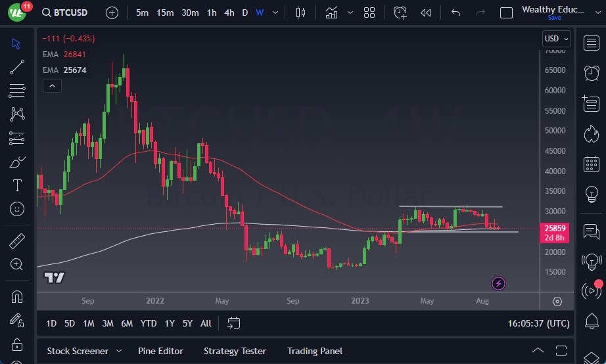Open the calendar panel icon
The height and width of the screenshot is (364, 606).
coord(592,164)
